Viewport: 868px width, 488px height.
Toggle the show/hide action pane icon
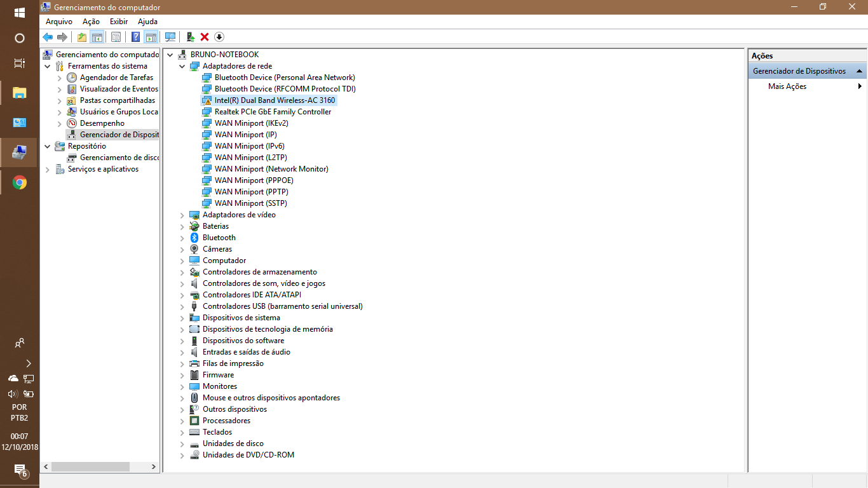151,37
